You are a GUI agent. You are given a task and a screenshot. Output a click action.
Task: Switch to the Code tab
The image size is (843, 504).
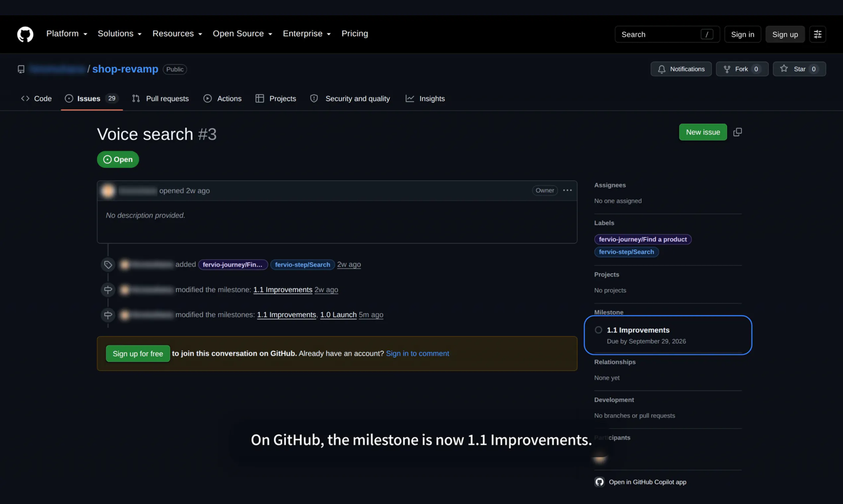click(x=37, y=98)
